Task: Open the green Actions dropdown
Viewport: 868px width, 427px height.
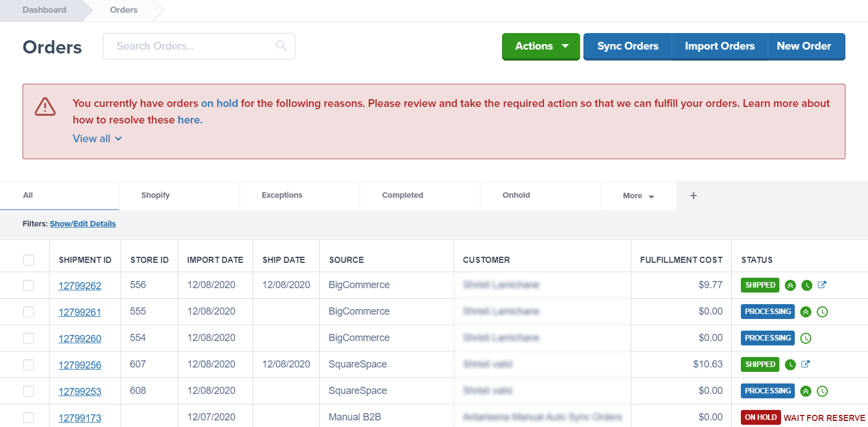Action: click(541, 46)
